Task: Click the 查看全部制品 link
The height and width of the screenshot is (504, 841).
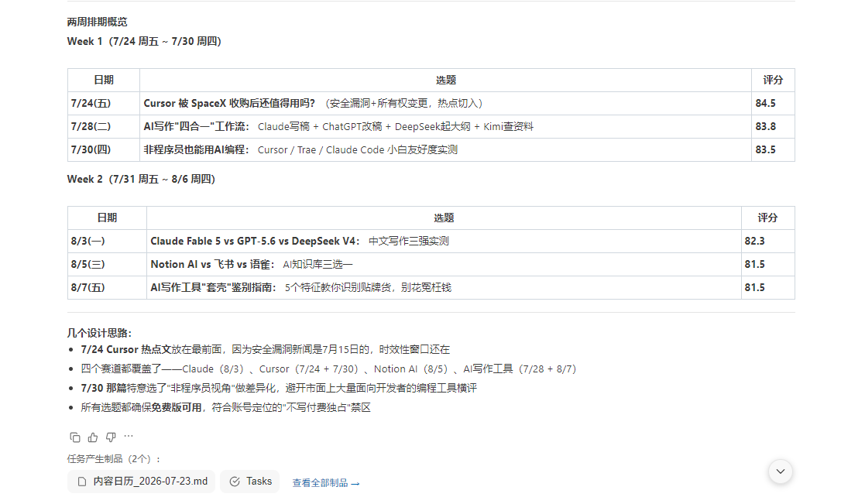Action: coord(325,483)
